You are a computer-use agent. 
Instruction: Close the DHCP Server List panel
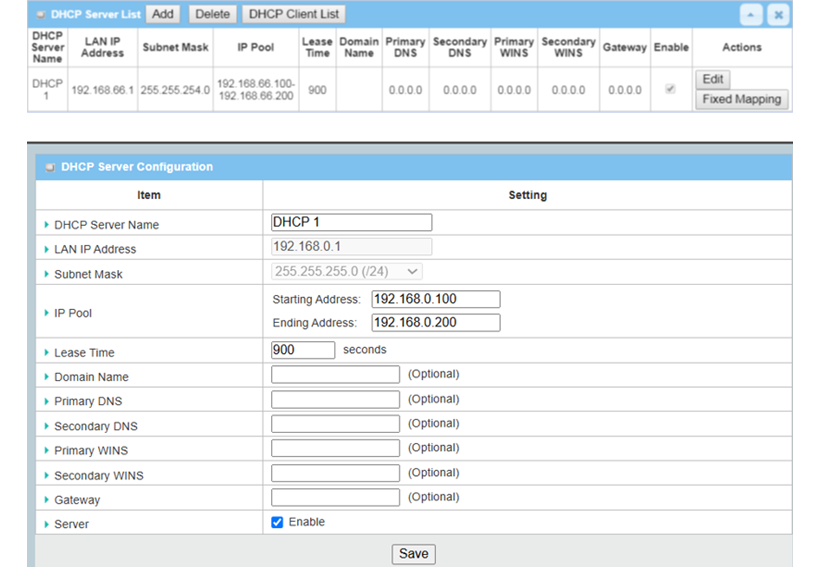(778, 15)
